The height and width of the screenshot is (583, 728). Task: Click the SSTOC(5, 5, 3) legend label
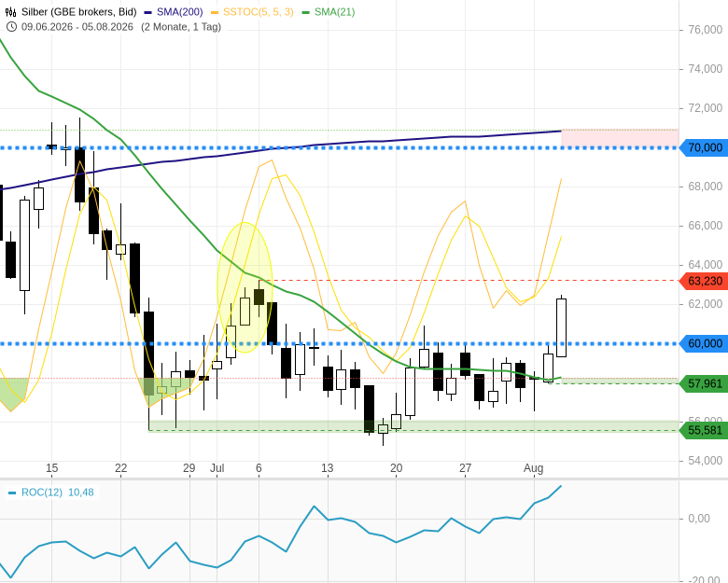(259, 12)
